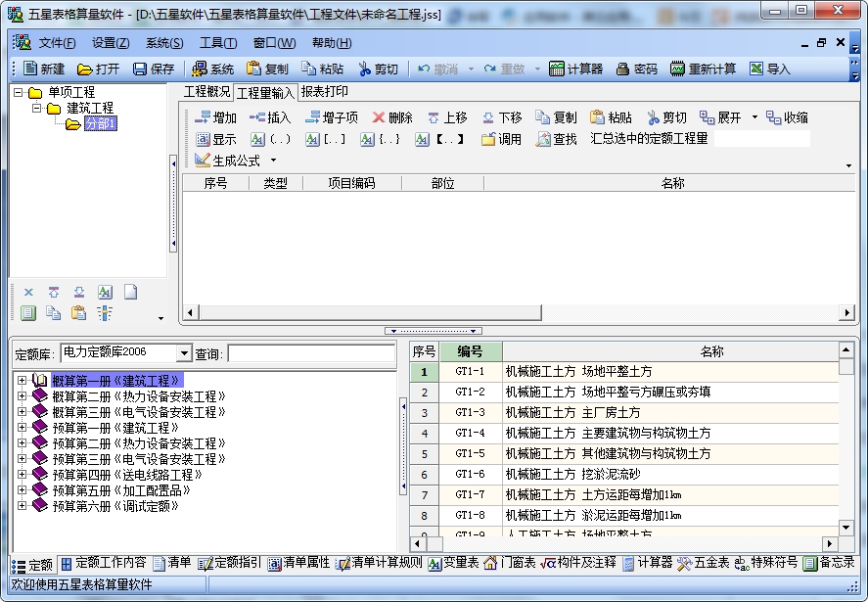Open the 工具(T) menu
868x602 pixels.
[218, 43]
